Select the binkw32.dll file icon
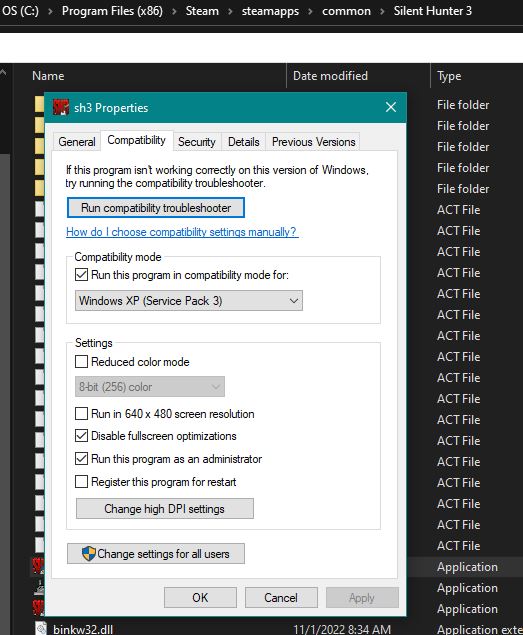This screenshot has width=523, height=635. (41, 629)
